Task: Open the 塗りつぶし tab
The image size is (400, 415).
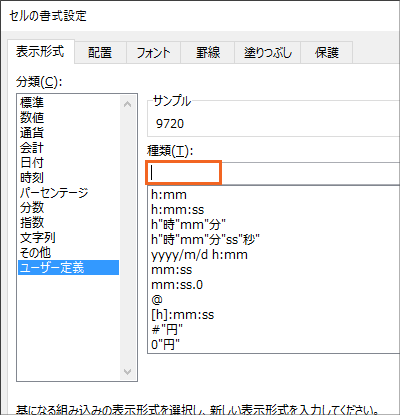Action: click(268, 52)
